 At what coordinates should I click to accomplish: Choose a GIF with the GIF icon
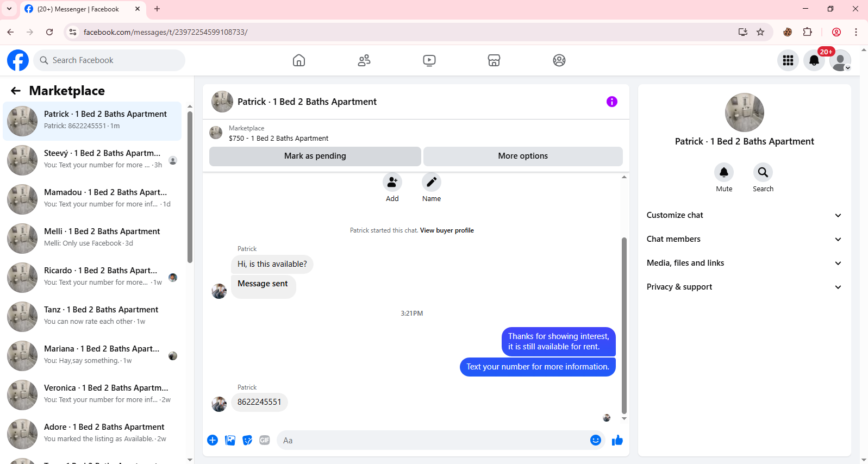265,440
